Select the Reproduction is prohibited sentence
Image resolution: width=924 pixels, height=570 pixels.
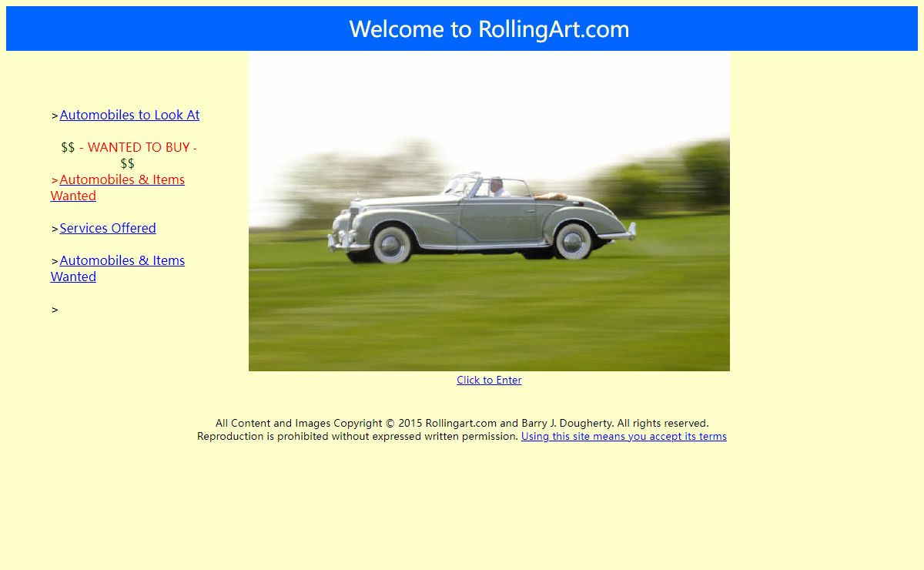[357, 436]
